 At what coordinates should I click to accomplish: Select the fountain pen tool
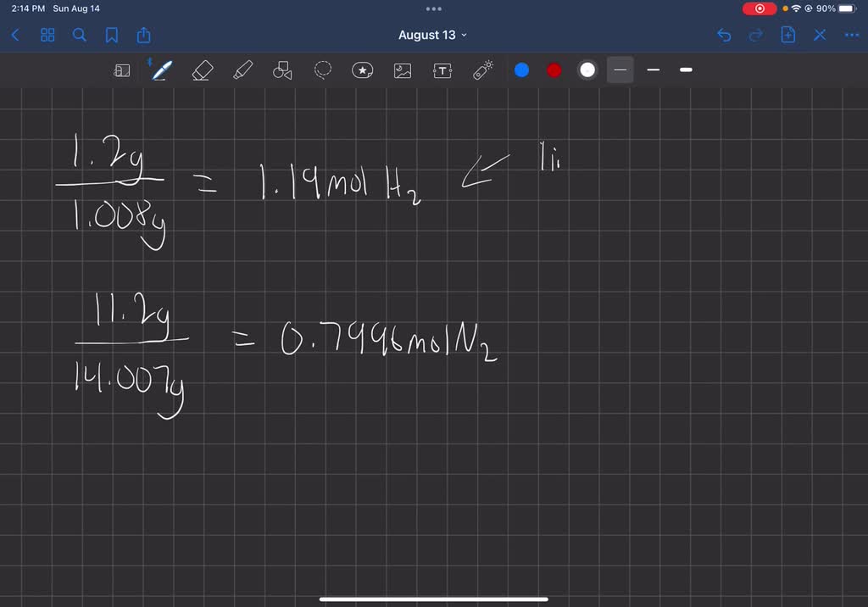coord(161,70)
